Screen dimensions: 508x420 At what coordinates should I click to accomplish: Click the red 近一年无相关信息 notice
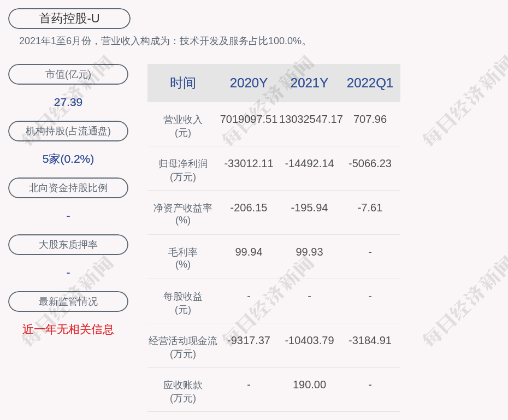68,330
